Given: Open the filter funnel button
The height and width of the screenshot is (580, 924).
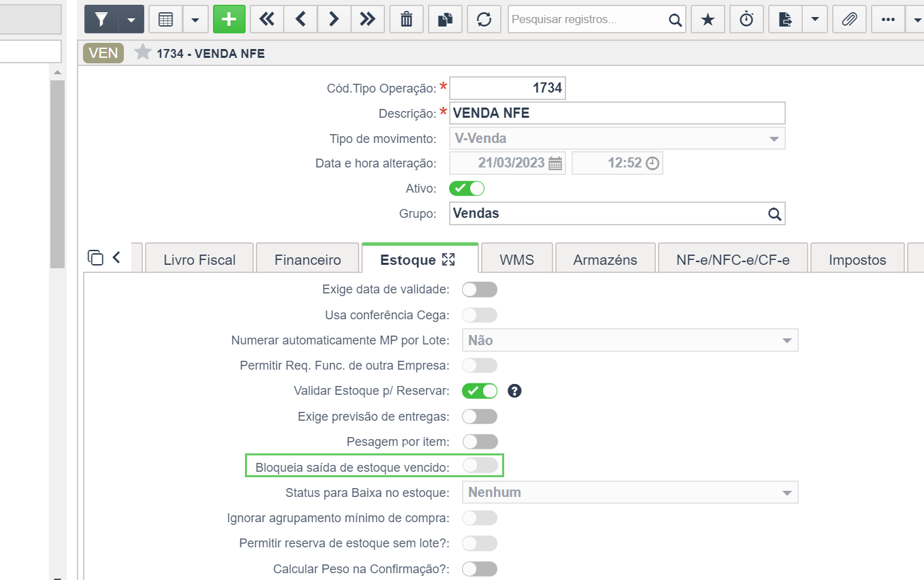Looking at the screenshot, I should [x=101, y=19].
